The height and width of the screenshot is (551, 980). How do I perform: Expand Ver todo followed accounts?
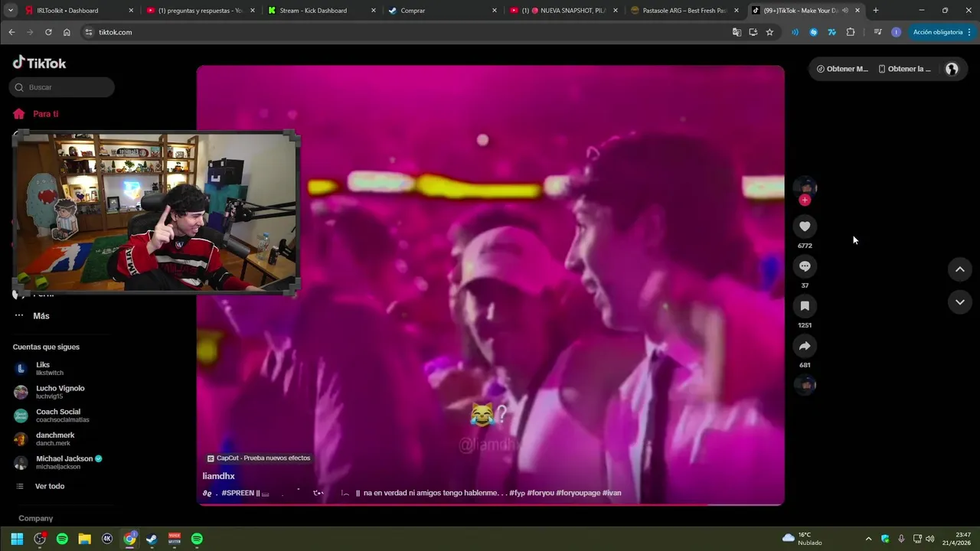[41, 487]
